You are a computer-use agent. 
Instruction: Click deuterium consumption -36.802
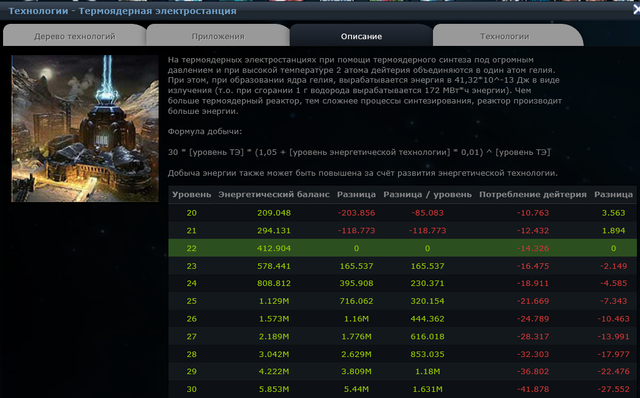[533, 371]
